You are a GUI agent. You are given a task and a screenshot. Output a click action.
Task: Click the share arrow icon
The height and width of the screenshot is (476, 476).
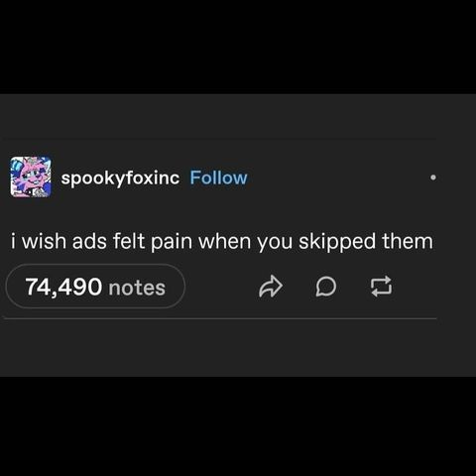click(x=271, y=287)
